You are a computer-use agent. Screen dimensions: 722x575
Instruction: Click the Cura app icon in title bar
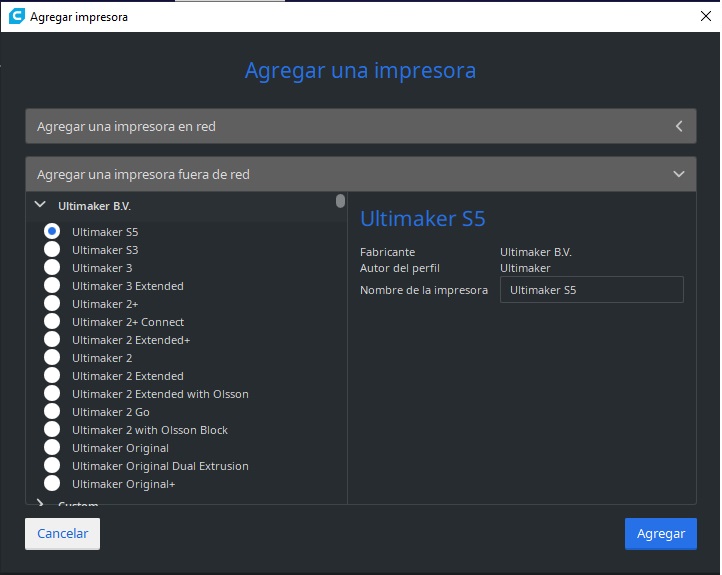(15, 17)
